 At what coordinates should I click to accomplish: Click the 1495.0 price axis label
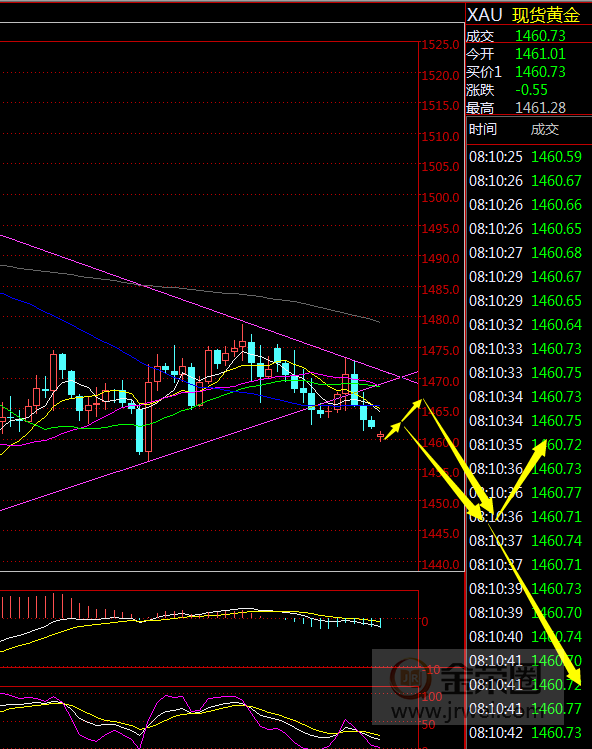pyautogui.click(x=440, y=228)
